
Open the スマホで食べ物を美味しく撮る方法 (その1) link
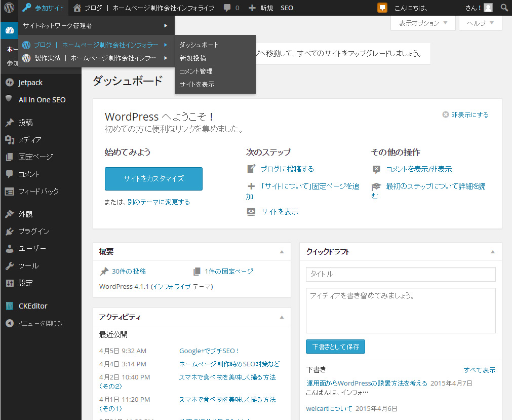[227, 399]
